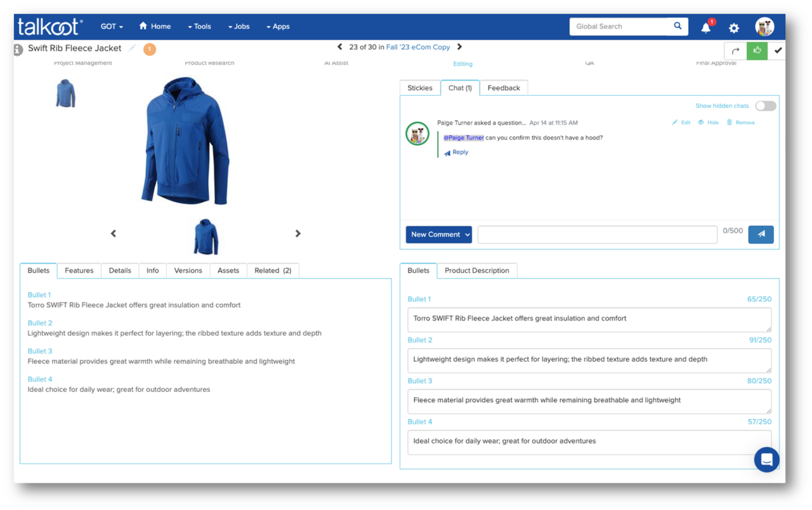The height and width of the screenshot is (510, 812).
Task: Click the share arrow icon
Action: pyautogui.click(x=735, y=51)
